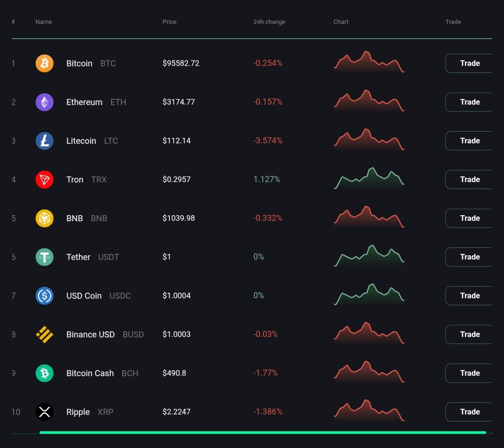The image size is (504, 448).
Task: Open the black Ripple XRP icon
Action: click(x=44, y=412)
